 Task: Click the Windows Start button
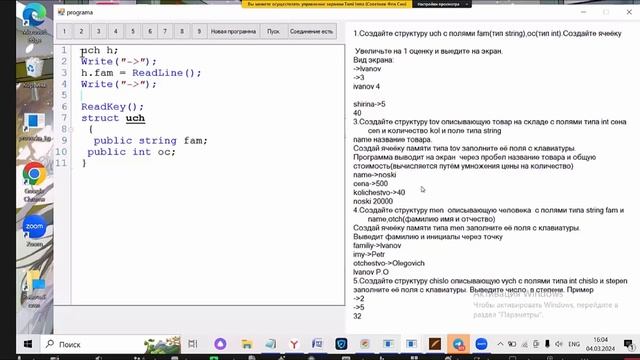[28, 344]
